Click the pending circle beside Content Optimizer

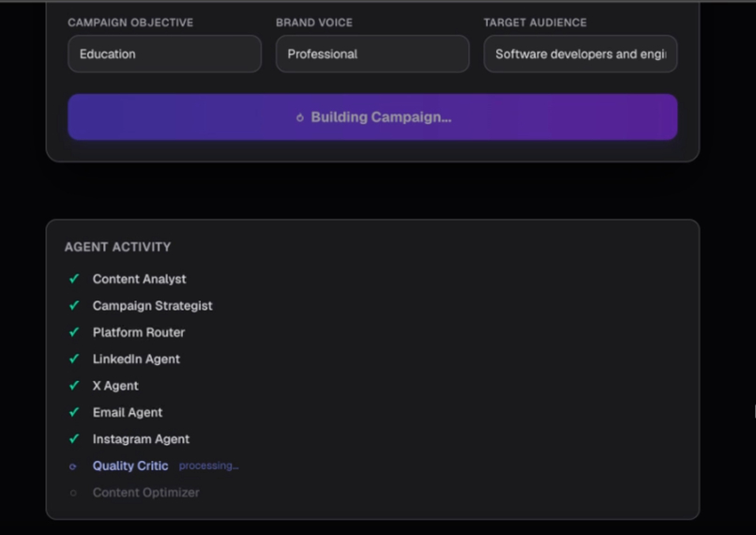click(73, 493)
